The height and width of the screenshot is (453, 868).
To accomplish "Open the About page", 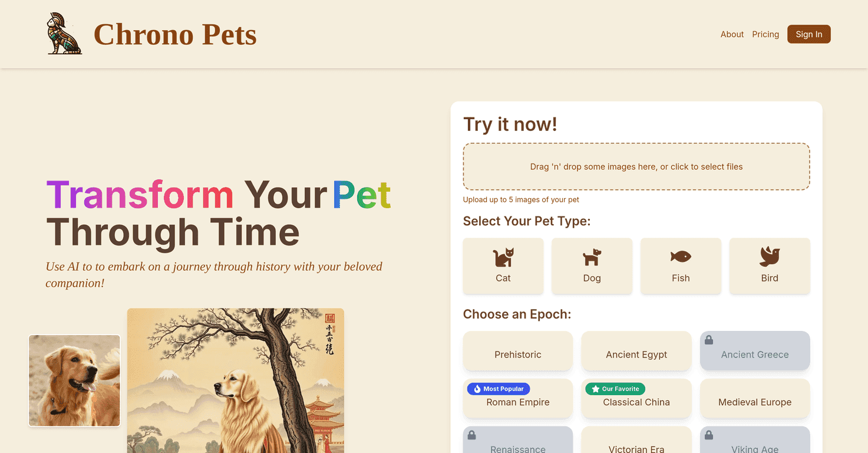I will point(732,34).
